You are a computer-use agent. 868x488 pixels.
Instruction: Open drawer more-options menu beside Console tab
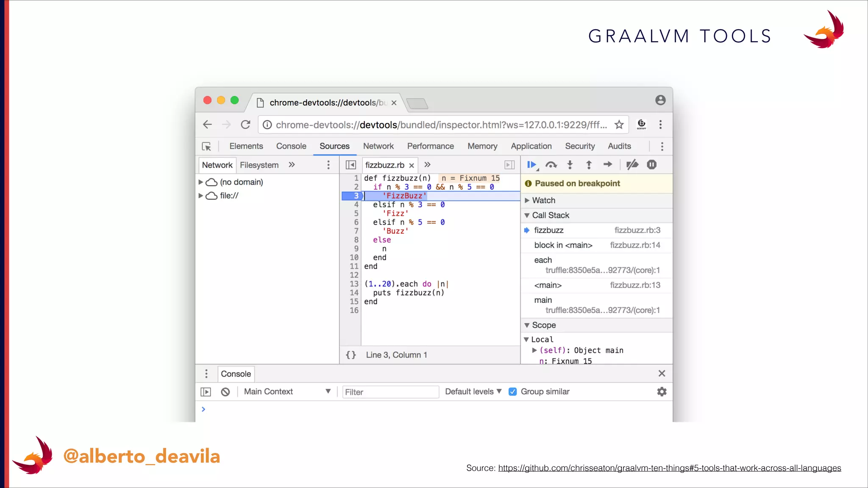(x=206, y=374)
